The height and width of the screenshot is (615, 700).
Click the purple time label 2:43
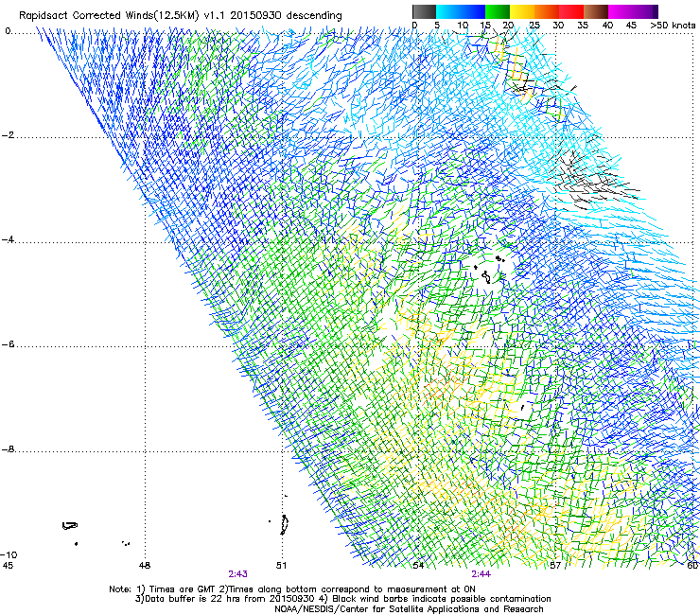pos(238,574)
